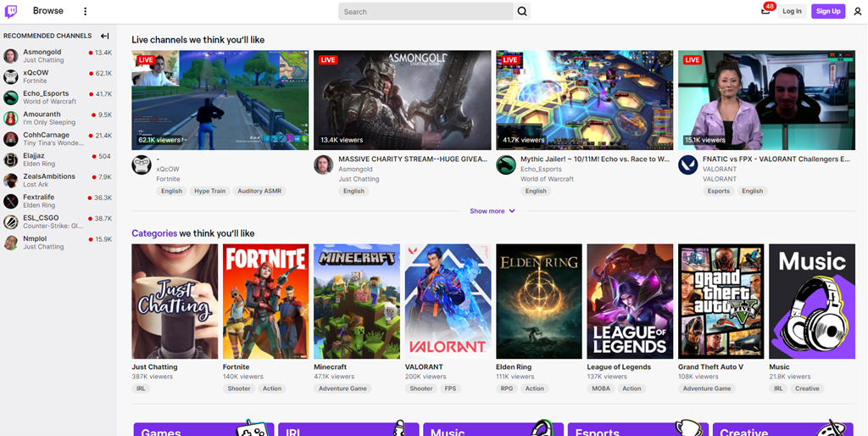This screenshot has width=868, height=436.
Task: Click xQcOW's avatar under the first stream
Action: [x=142, y=165]
